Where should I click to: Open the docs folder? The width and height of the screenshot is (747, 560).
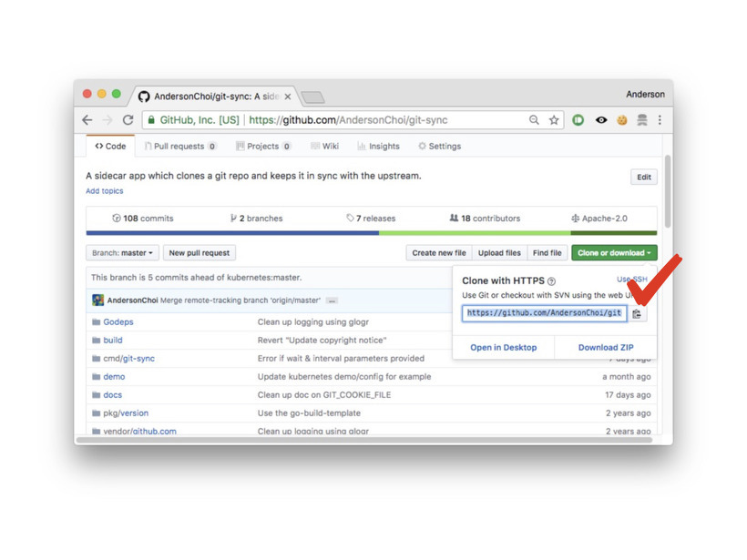[112, 395]
